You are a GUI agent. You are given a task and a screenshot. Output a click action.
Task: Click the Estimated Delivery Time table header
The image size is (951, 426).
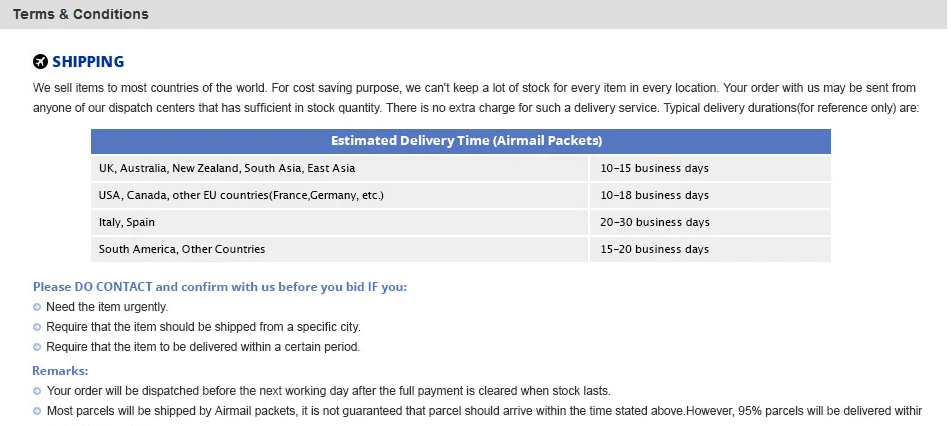[461, 141]
